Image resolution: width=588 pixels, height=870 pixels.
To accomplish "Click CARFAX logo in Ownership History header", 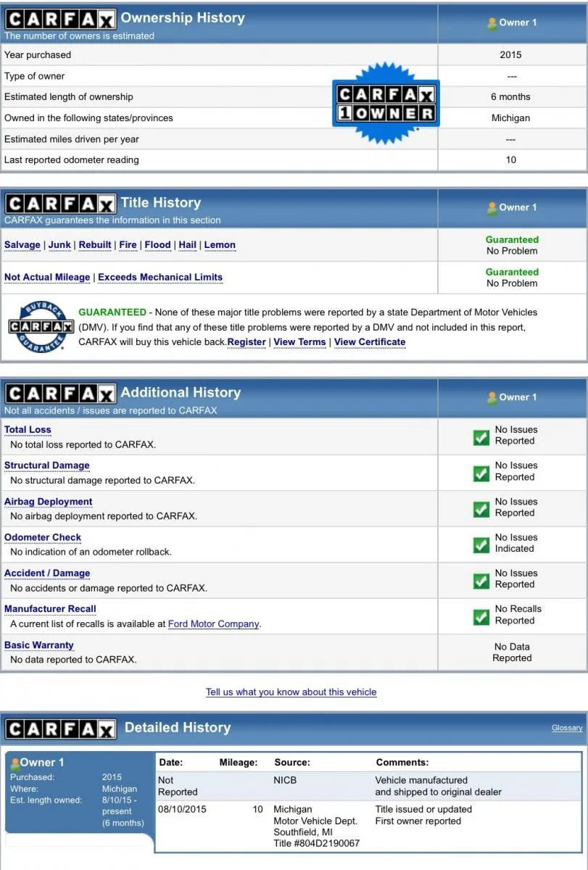I will click(60, 21).
